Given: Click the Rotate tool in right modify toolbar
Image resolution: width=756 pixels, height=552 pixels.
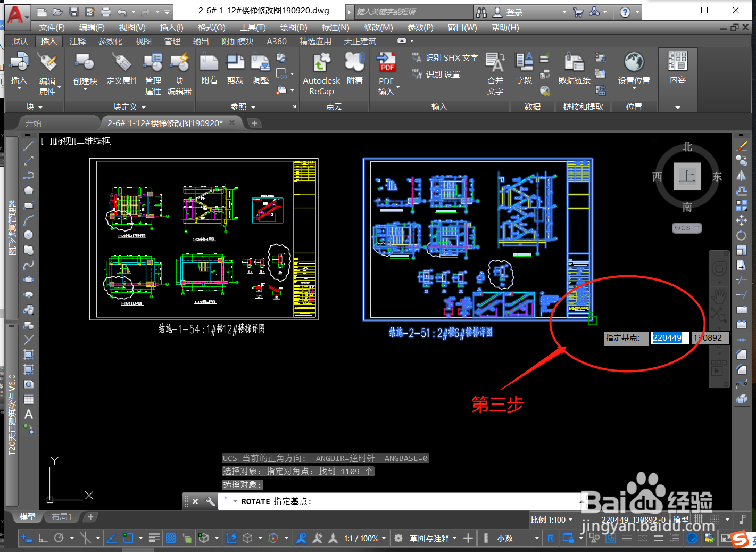Looking at the screenshot, I should [742, 235].
